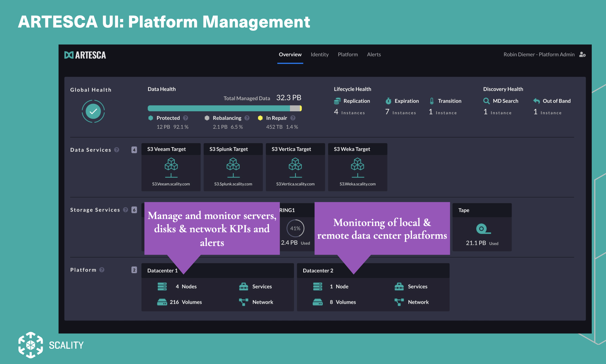Switch to the Alerts tab

pos(374,54)
